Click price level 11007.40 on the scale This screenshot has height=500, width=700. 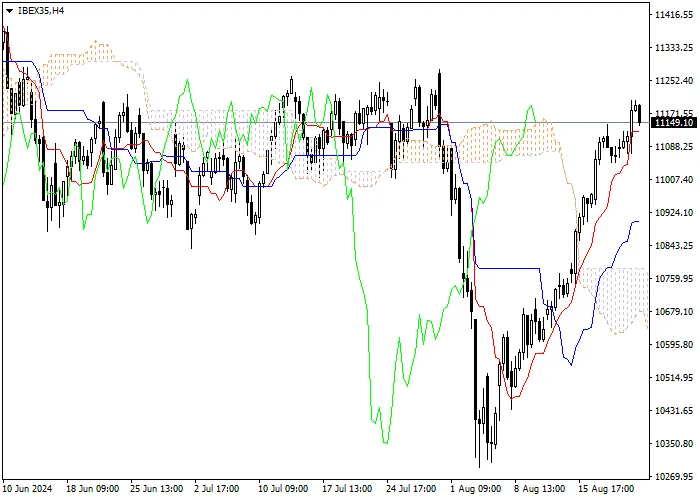tap(674, 179)
